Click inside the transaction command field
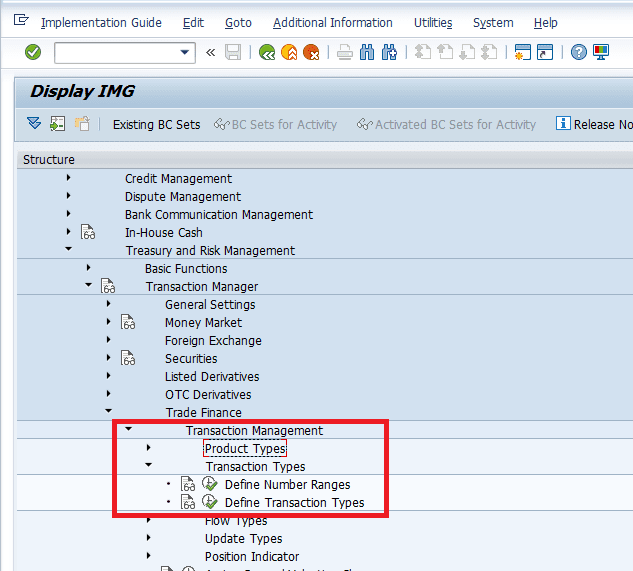The width and height of the screenshot is (633, 571). click(115, 52)
